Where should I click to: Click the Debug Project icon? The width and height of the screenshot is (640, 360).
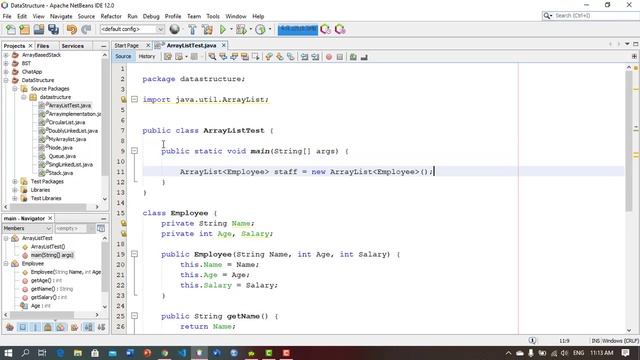click(x=241, y=29)
